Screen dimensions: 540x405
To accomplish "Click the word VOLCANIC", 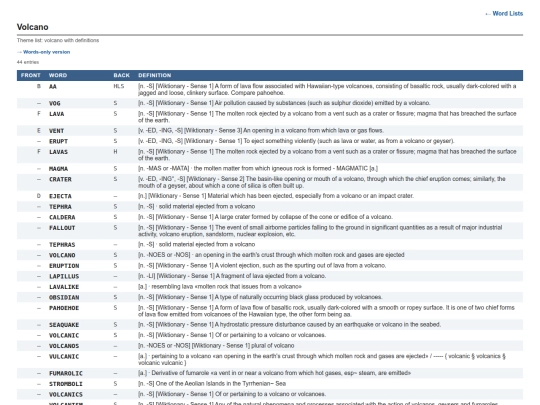I will 64,335.
